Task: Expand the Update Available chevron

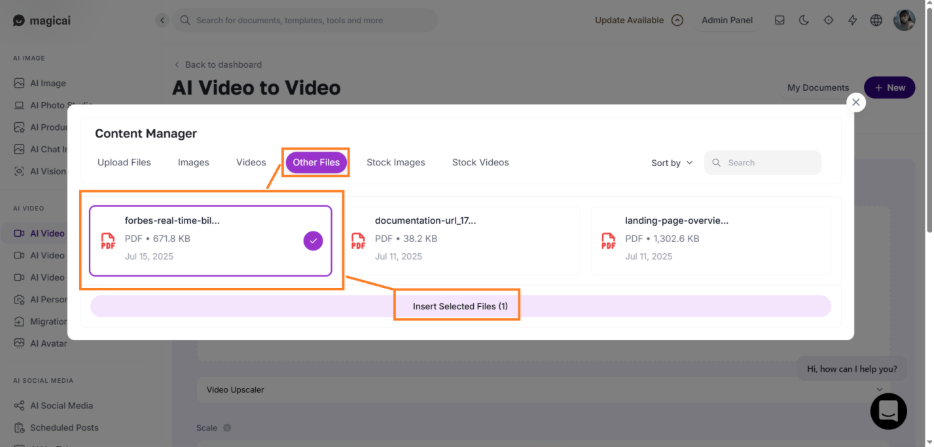Action: pyautogui.click(x=677, y=20)
